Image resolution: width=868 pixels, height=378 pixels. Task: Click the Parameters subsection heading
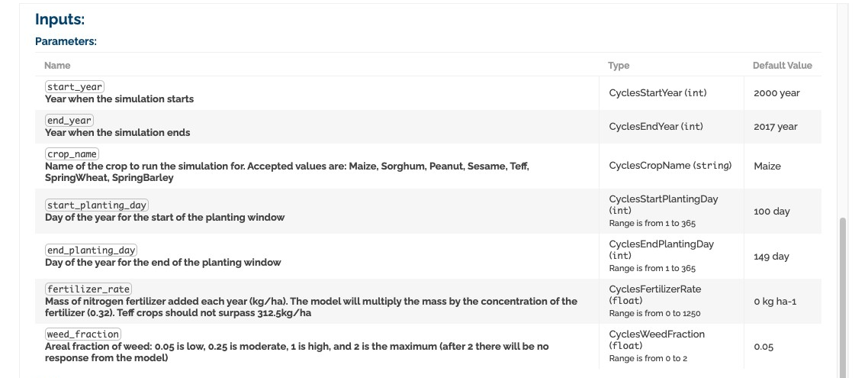(x=66, y=41)
